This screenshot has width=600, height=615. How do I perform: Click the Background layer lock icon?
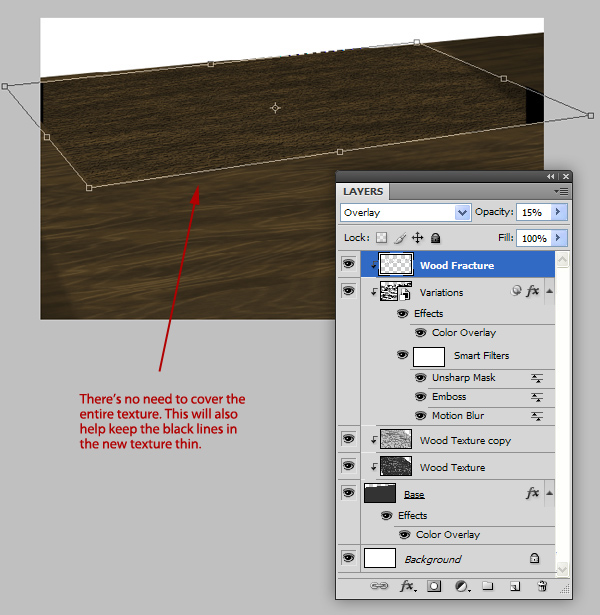coord(534,558)
